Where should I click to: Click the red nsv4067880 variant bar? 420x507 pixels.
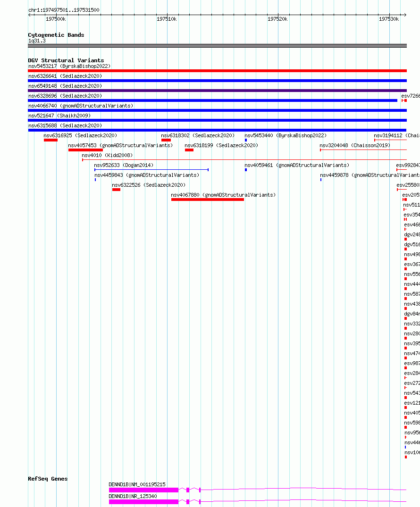coord(208,199)
